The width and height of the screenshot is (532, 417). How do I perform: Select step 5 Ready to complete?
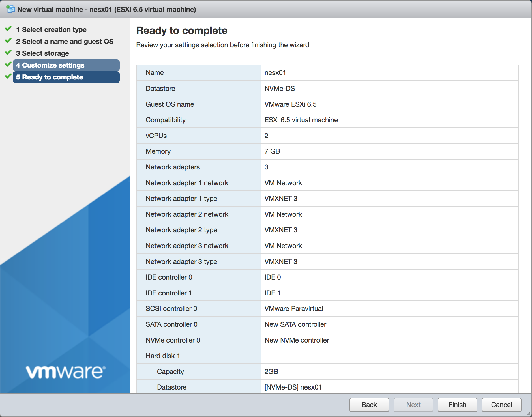tap(66, 77)
